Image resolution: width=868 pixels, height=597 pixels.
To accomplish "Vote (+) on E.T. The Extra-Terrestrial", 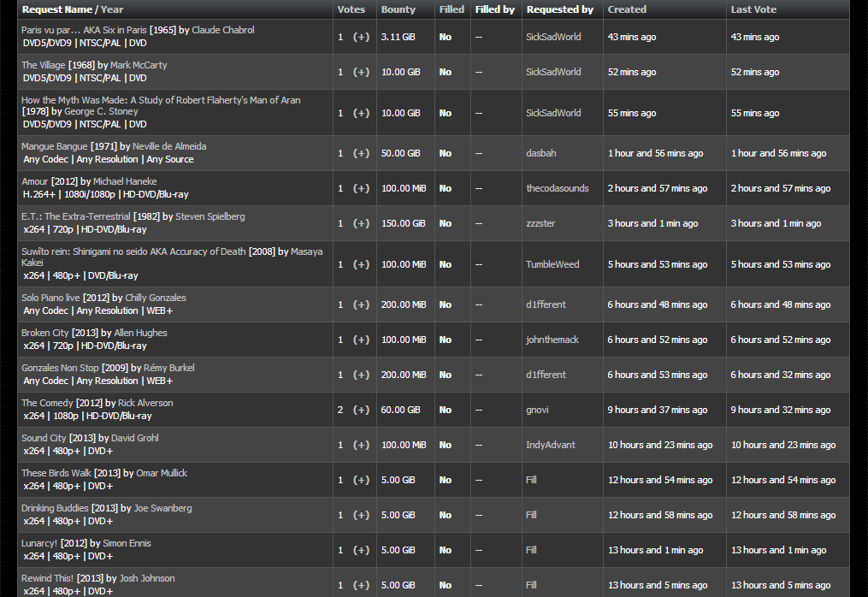I will click(361, 224).
